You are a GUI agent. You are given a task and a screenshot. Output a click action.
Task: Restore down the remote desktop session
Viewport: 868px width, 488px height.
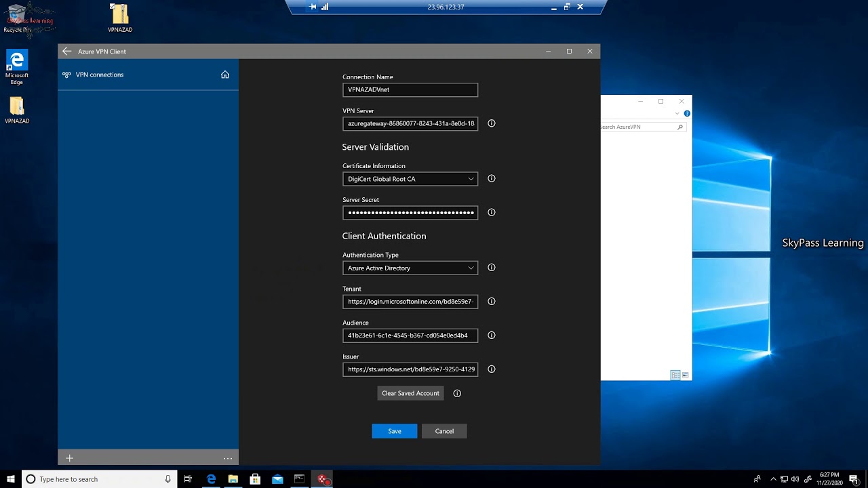coord(567,7)
